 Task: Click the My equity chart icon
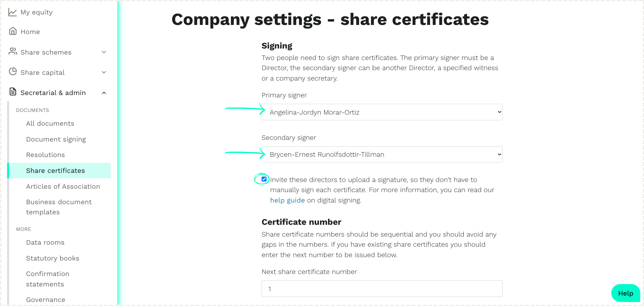(12, 11)
